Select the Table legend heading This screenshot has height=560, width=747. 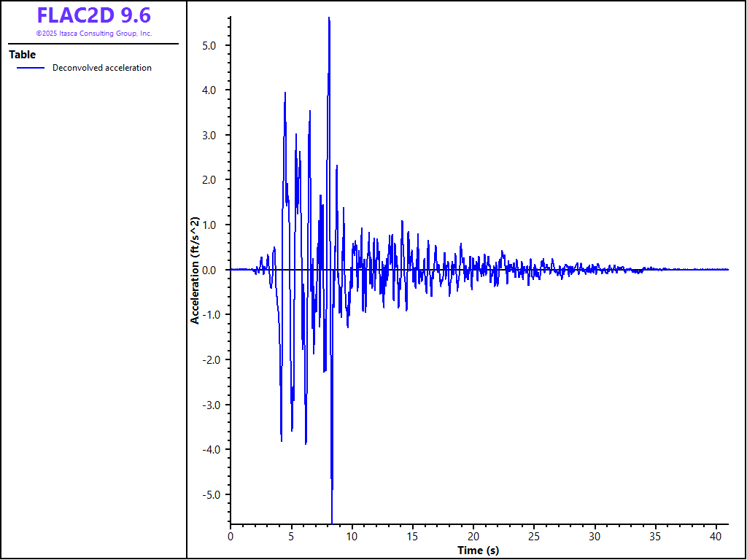[22, 55]
